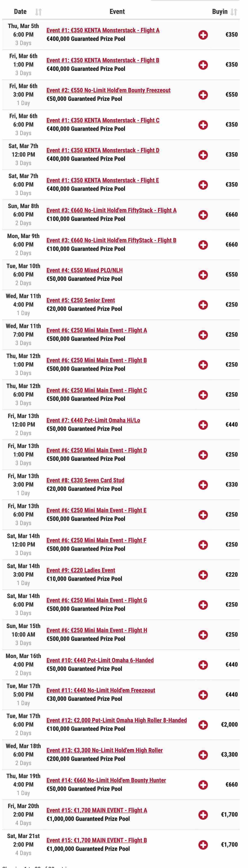Click the Event column header
This screenshot has width=248, height=868.
tap(117, 11)
